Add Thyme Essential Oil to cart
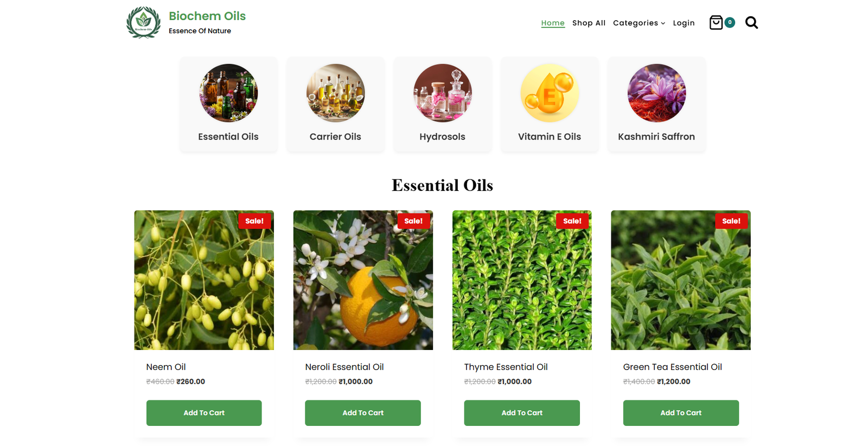 (522, 413)
